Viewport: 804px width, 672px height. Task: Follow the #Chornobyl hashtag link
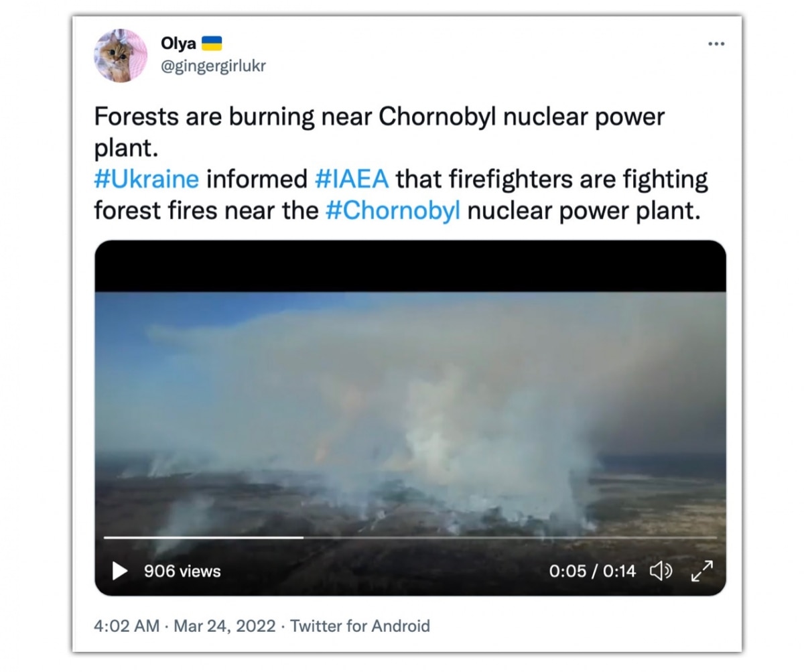[393, 210]
